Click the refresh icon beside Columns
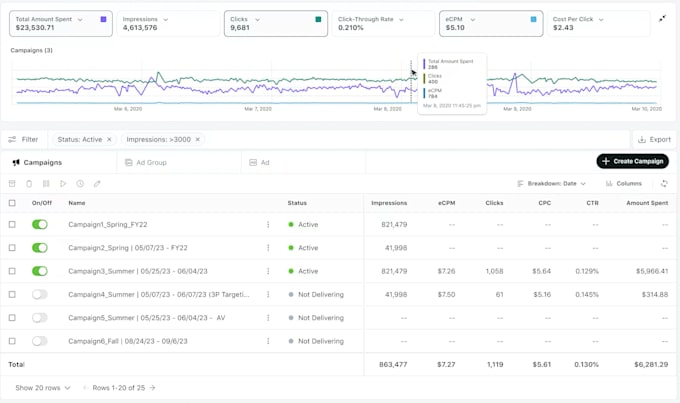The image size is (680, 403). 664,184
